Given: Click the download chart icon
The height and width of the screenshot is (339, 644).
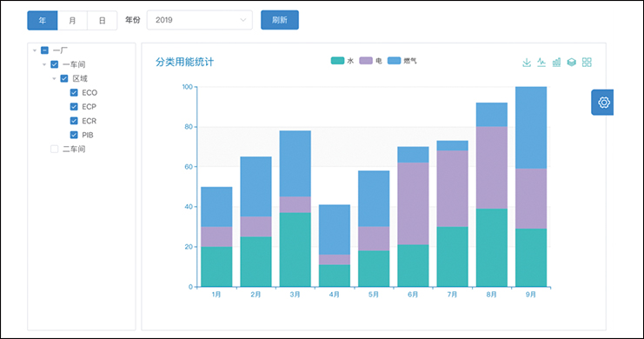Looking at the screenshot, I should 527,63.
